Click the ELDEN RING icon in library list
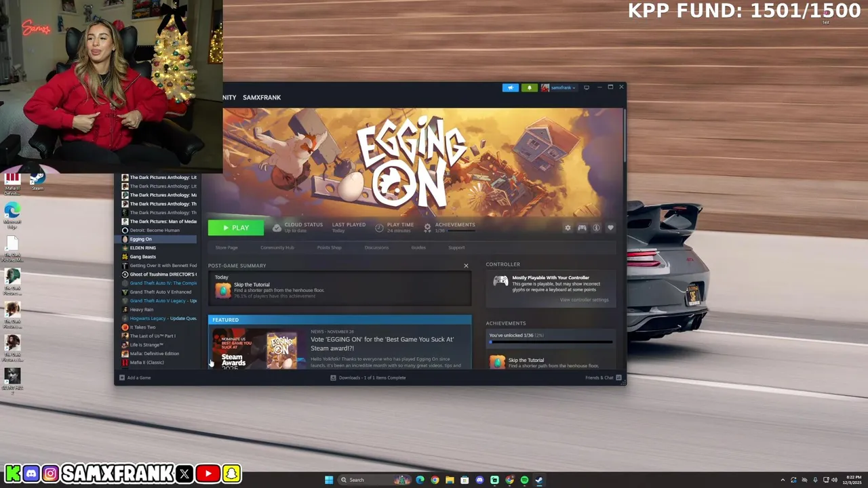 pyautogui.click(x=125, y=248)
